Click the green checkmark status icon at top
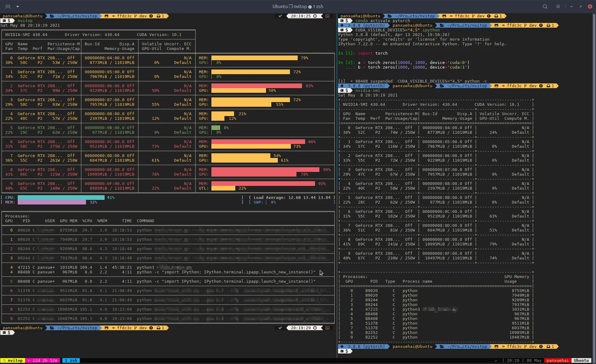Viewport: 596px width, 364px height. tap(280, 16)
